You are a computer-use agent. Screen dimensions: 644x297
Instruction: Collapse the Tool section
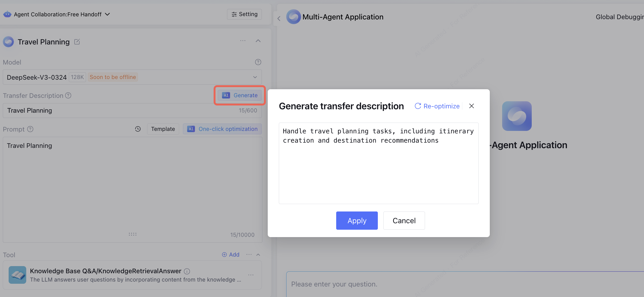click(x=258, y=255)
